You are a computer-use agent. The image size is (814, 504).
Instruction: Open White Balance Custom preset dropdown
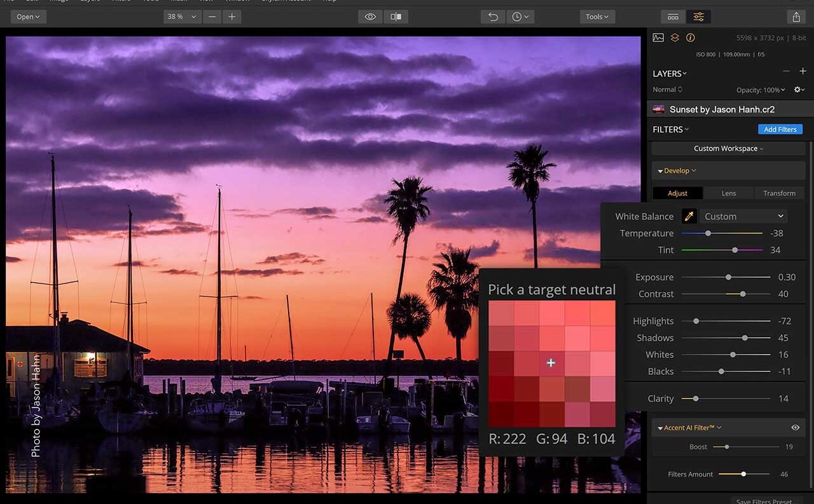(x=743, y=216)
